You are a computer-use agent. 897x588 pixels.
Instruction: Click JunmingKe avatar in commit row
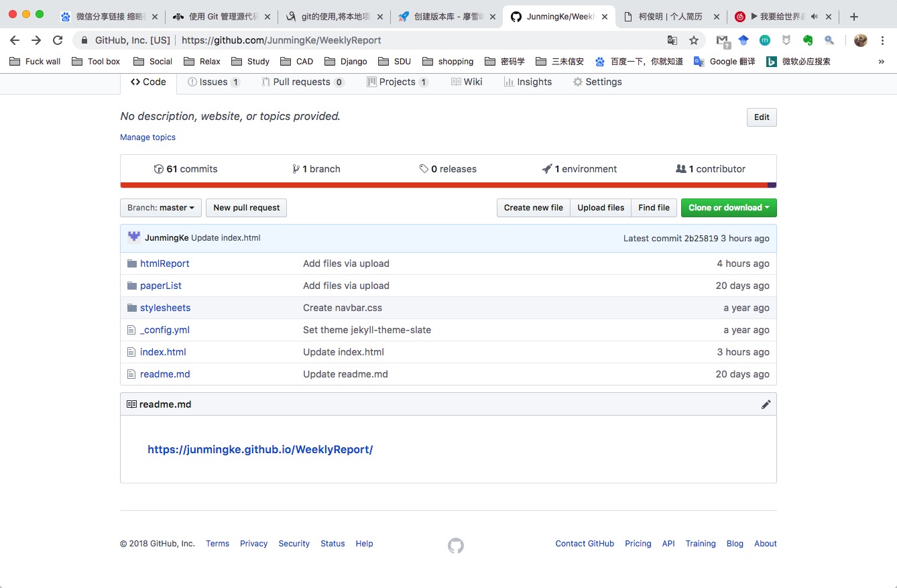click(134, 237)
